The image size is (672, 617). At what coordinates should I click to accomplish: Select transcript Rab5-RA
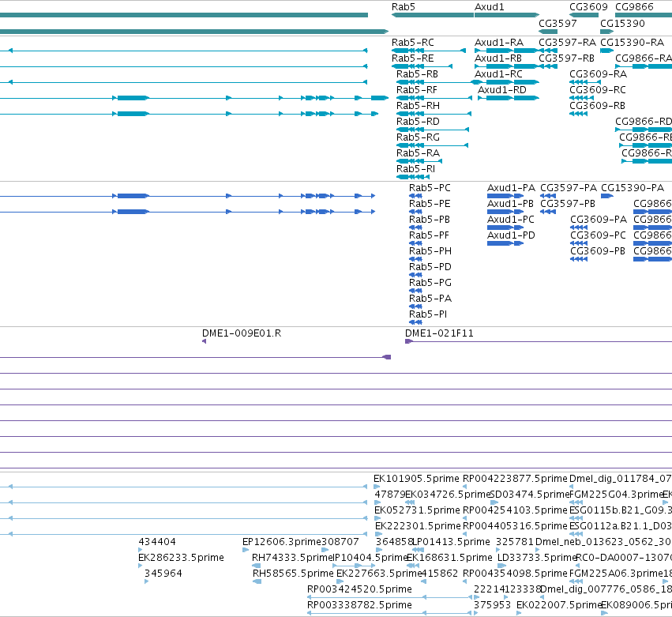[418, 153]
